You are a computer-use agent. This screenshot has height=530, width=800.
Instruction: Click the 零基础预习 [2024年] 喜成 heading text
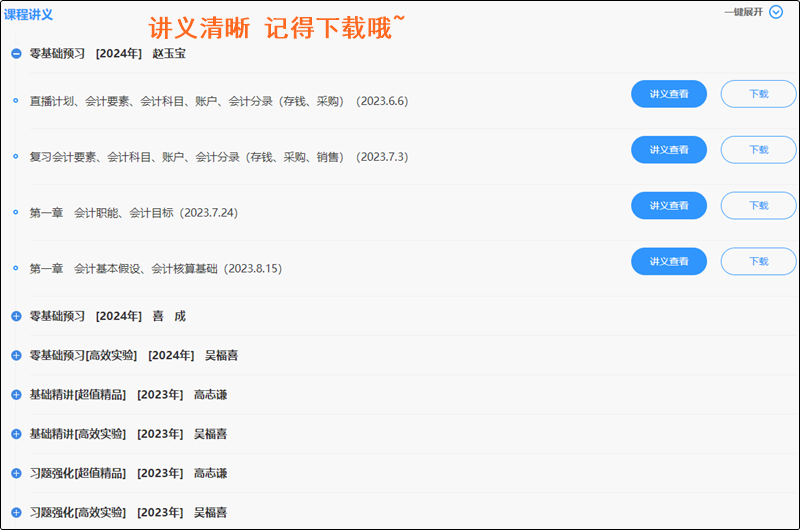coord(108,316)
